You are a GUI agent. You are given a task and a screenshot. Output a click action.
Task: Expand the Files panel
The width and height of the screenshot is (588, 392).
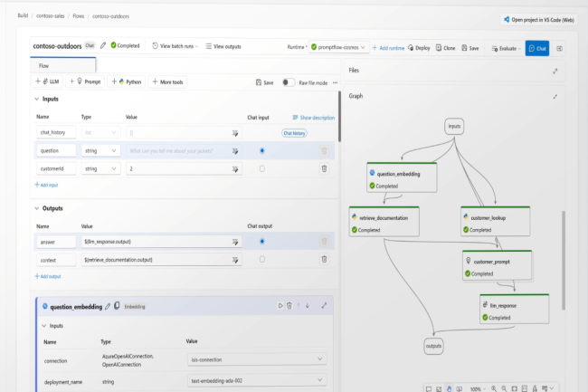pyautogui.click(x=555, y=71)
